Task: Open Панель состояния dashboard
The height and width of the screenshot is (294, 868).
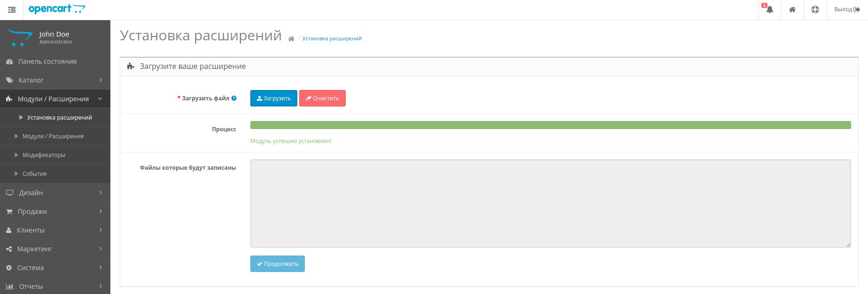Action: coord(47,61)
